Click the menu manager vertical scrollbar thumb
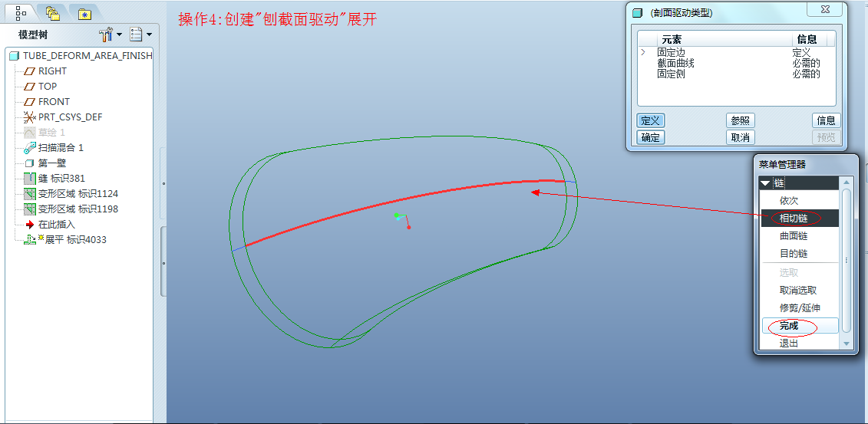The width and height of the screenshot is (868, 424). (x=845, y=260)
